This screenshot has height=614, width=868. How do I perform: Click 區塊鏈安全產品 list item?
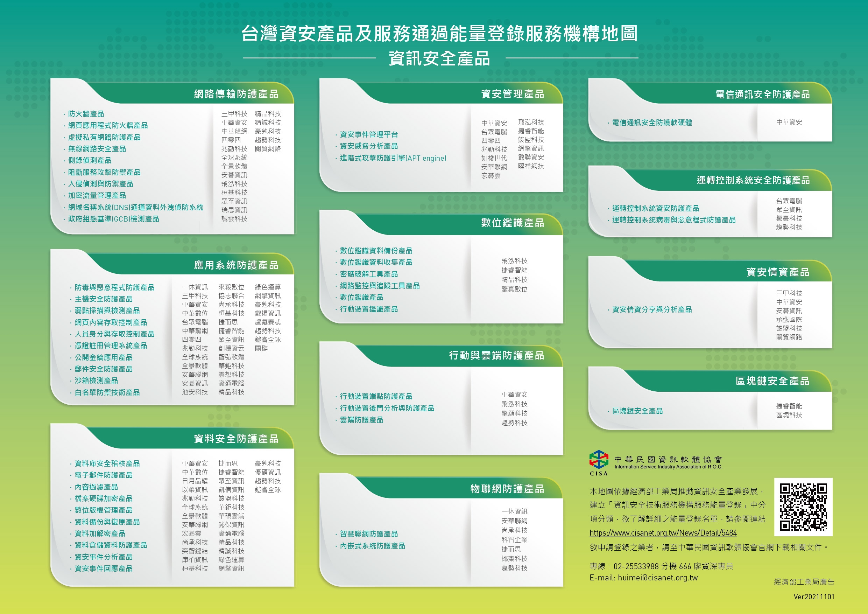point(637,411)
